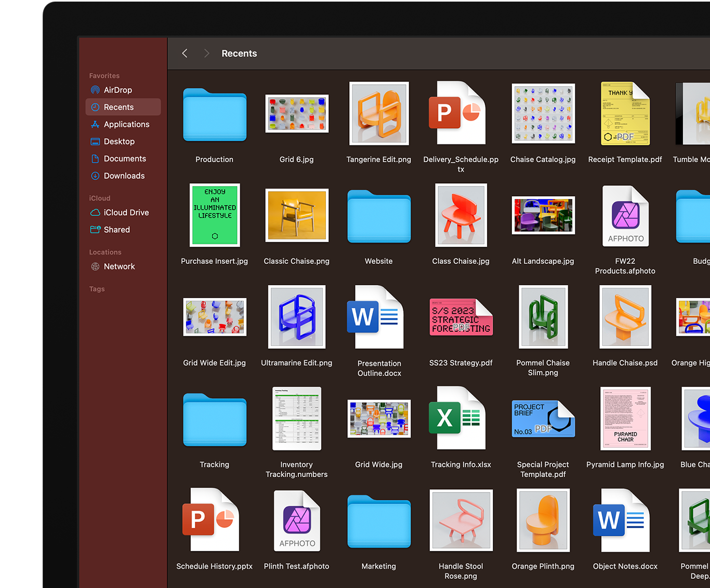Click the Favorites section header

pyautogui.click(x=104, y=76)
